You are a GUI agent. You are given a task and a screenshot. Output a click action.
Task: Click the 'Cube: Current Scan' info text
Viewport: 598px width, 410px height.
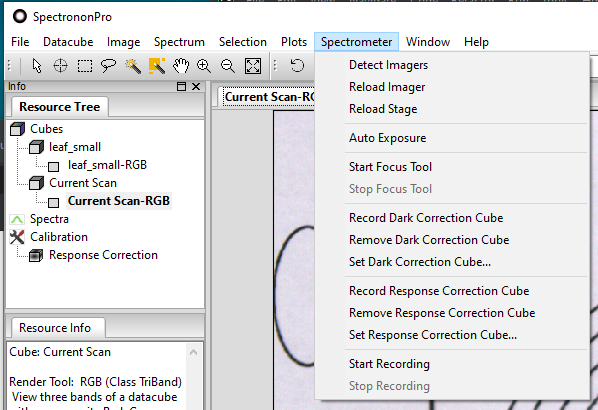[60, 352]
